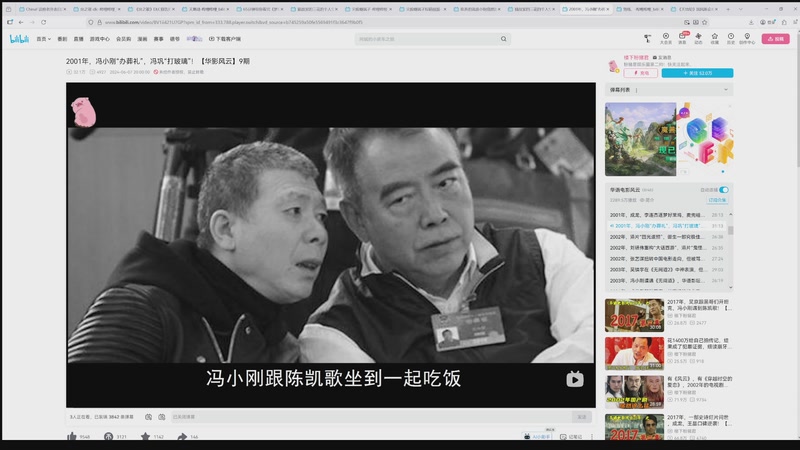Click the 发消息 link
This screenshot has height=450, width=800.
tap(662, 58)
